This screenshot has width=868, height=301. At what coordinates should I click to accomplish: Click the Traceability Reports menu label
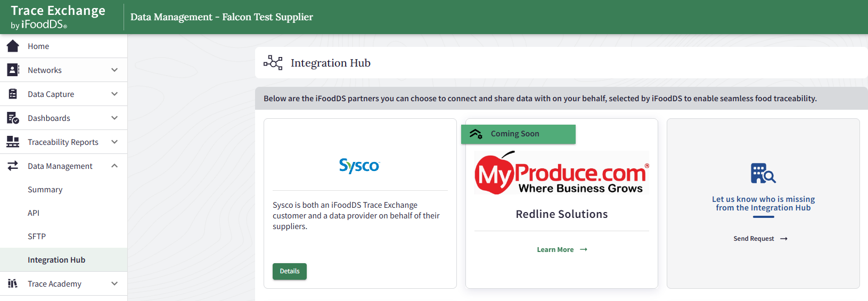[x=63, y=142]
